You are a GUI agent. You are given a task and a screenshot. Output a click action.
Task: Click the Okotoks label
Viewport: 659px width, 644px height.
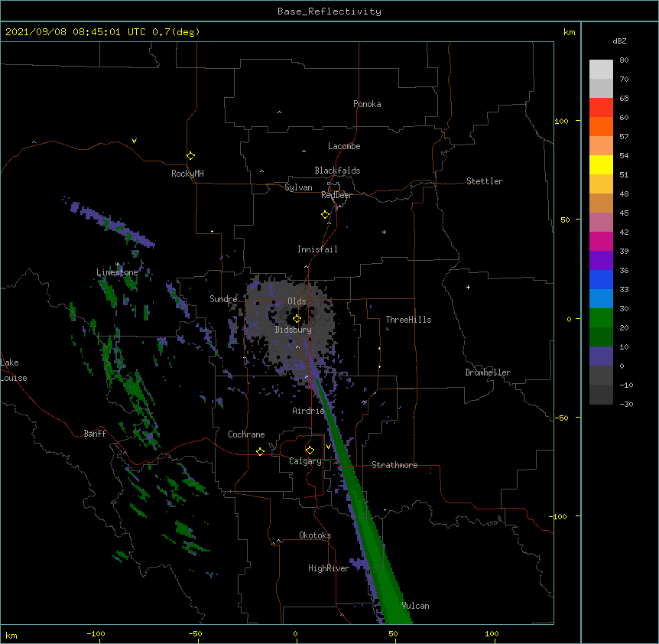[315, 535]
